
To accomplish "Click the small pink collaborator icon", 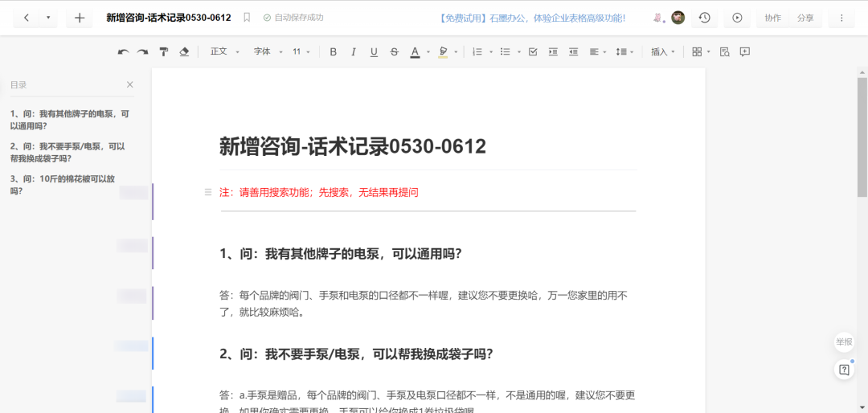I will (x=658, y=18).
